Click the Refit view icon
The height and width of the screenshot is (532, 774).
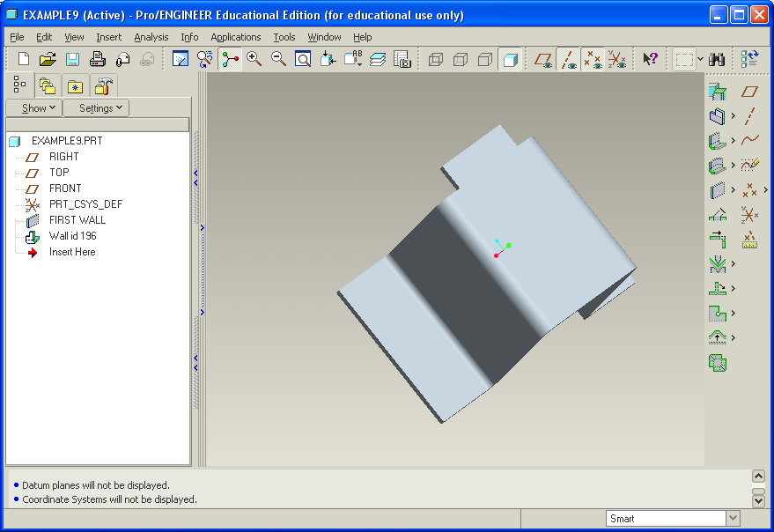303,59
